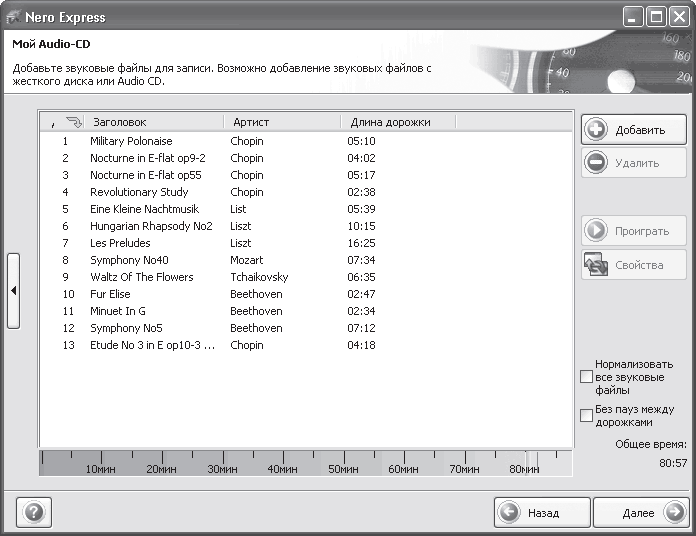The width and height of the screenshot is (696, 536).
Task: Open Свойства track properties
Action: [633, 265]
